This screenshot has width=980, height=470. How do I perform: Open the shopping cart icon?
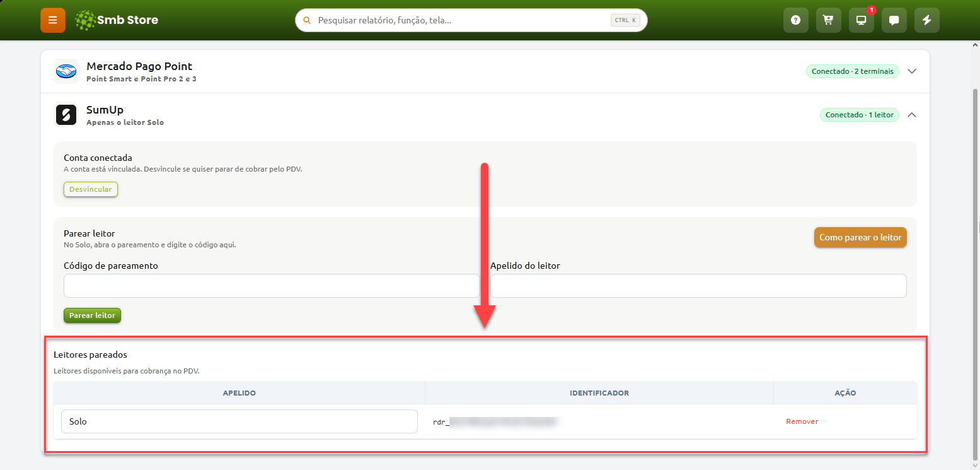pos(829,20)
